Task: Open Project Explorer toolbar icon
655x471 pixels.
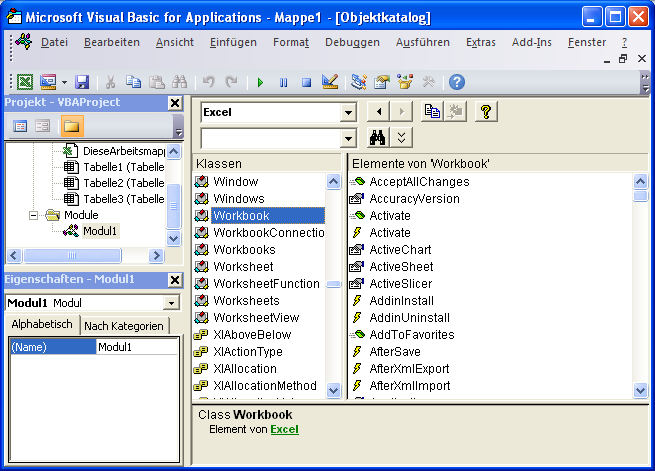Action: coord(358,82)
